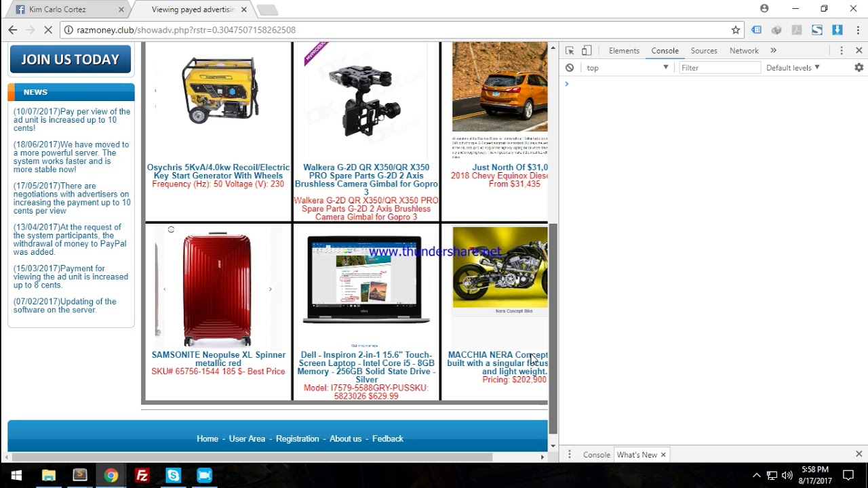
Task: Open the console settings gear
Action: pos(859,68)
